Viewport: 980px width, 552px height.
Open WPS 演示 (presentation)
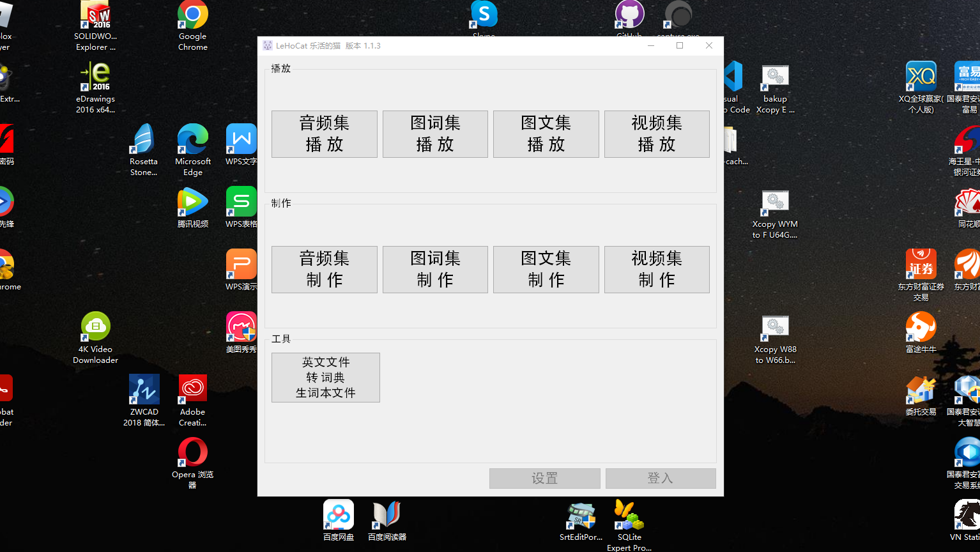(x=241, y=264)
